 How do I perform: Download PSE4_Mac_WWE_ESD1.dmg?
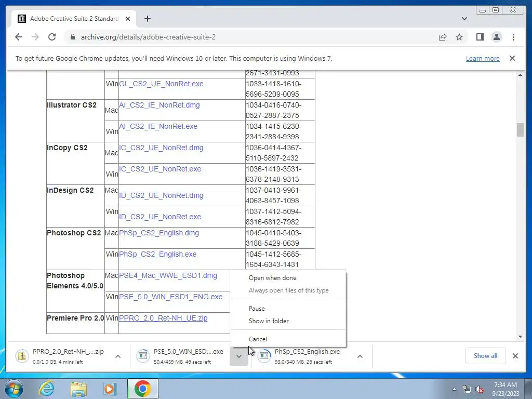tap(168, 275)
